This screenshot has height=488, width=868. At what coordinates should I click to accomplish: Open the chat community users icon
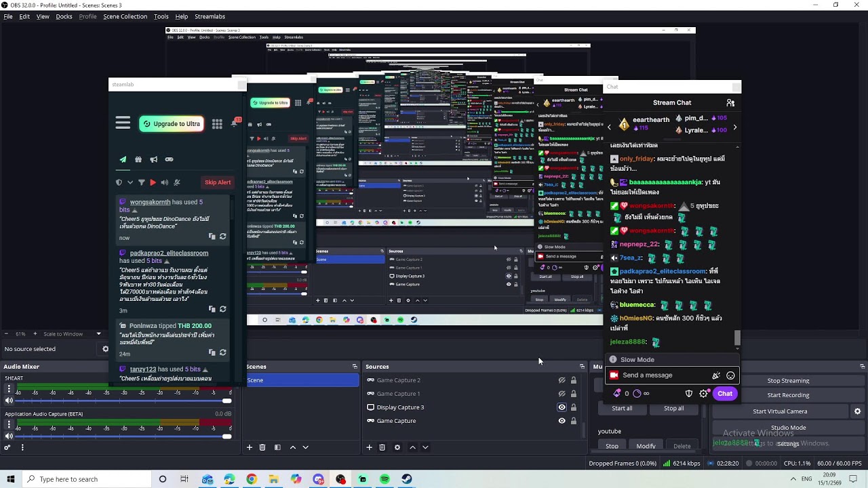[730, 103]
